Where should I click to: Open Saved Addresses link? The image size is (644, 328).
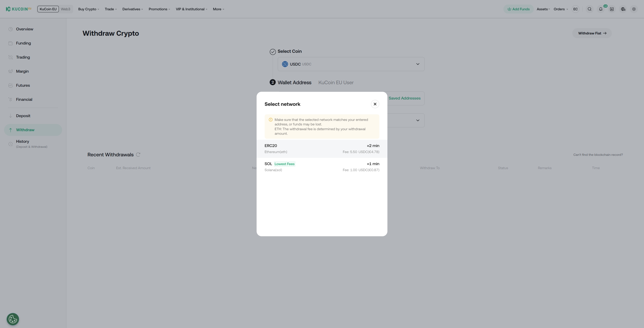(405, 98)
